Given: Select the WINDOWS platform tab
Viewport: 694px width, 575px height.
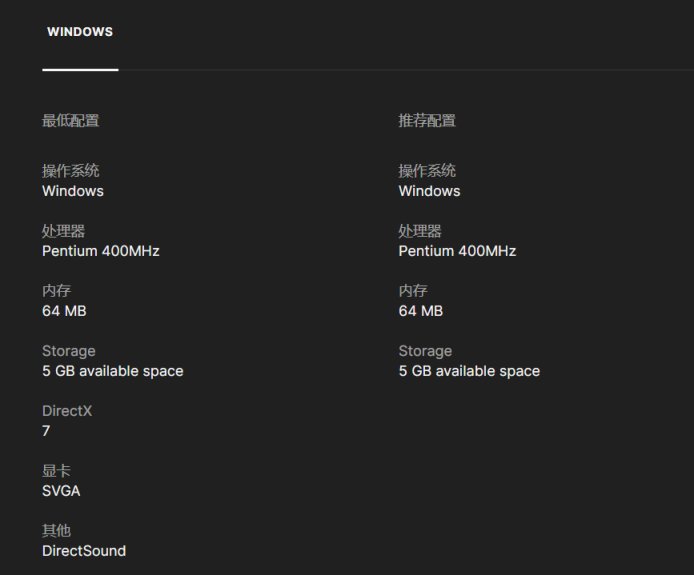Looking at the screenshot, I should point(80,32).
